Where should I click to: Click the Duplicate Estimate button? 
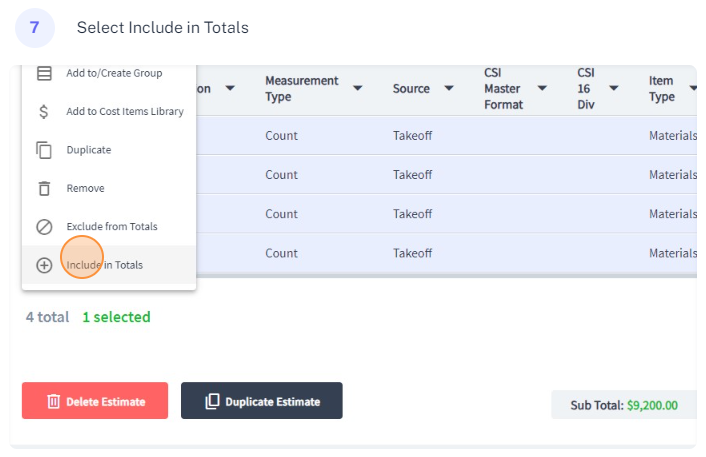coord(262,401)
